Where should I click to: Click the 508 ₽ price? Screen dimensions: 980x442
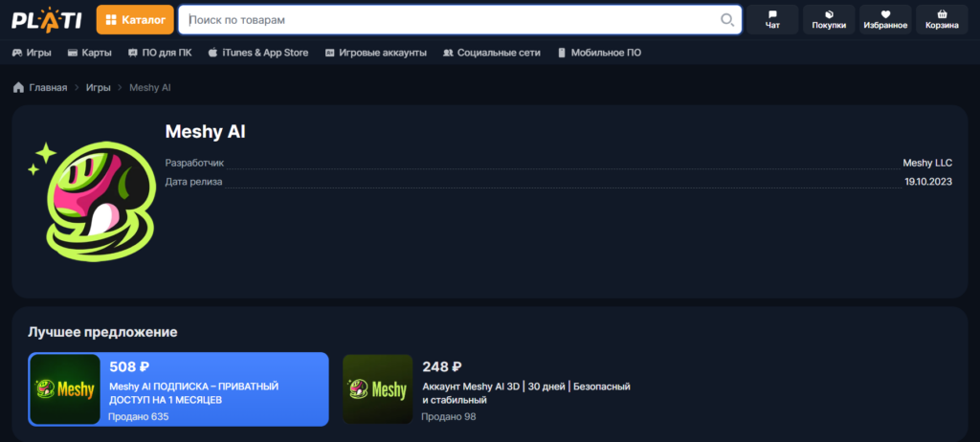point(129,367)
